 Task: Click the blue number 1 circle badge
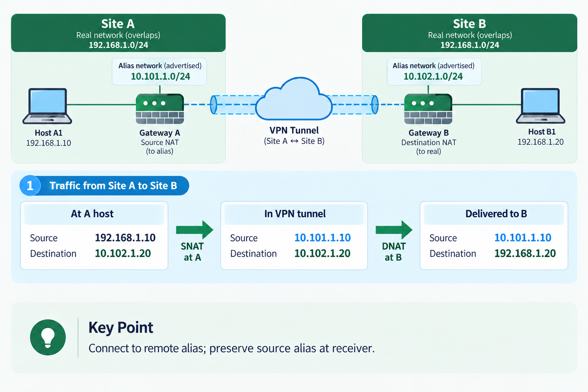tap(30, 186)
